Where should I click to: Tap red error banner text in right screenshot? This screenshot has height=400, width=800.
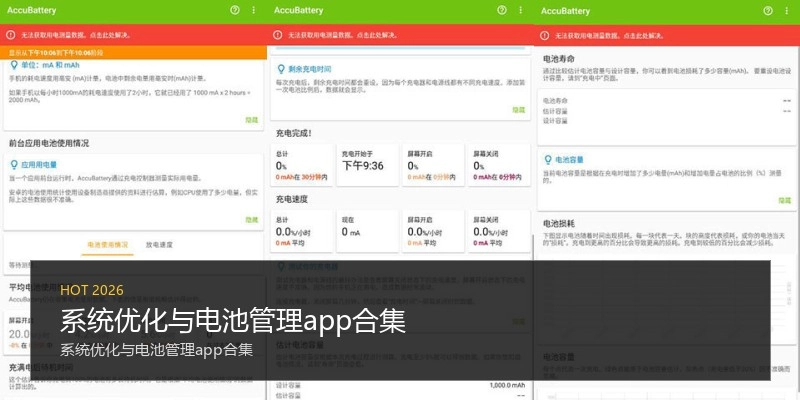[610, 36]
